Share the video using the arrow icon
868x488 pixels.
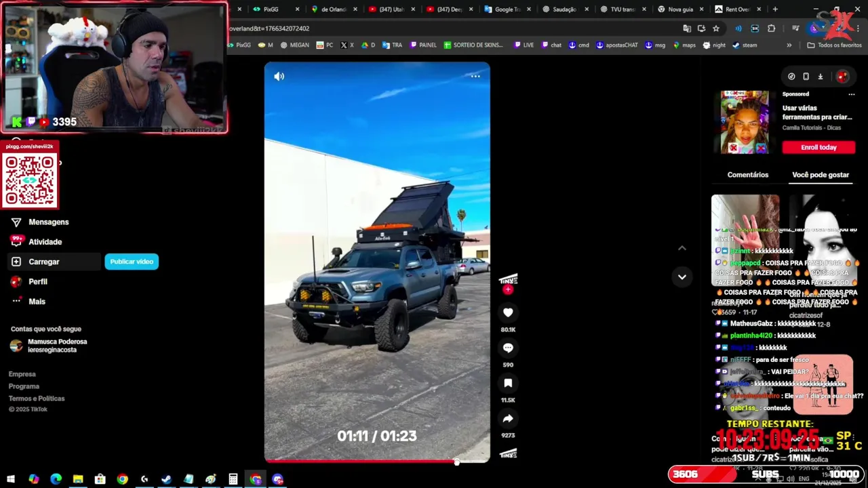pyautogui.click(x=508, y=418)
